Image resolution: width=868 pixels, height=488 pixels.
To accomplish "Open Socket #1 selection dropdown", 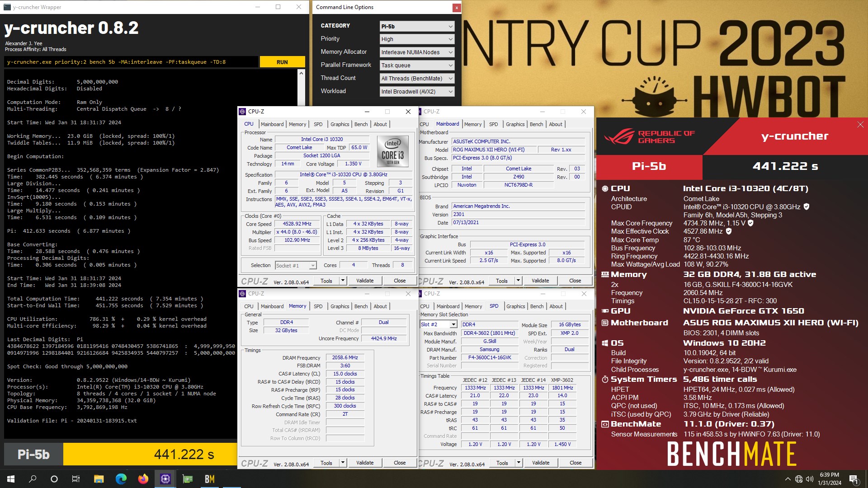I will [296, 266].
